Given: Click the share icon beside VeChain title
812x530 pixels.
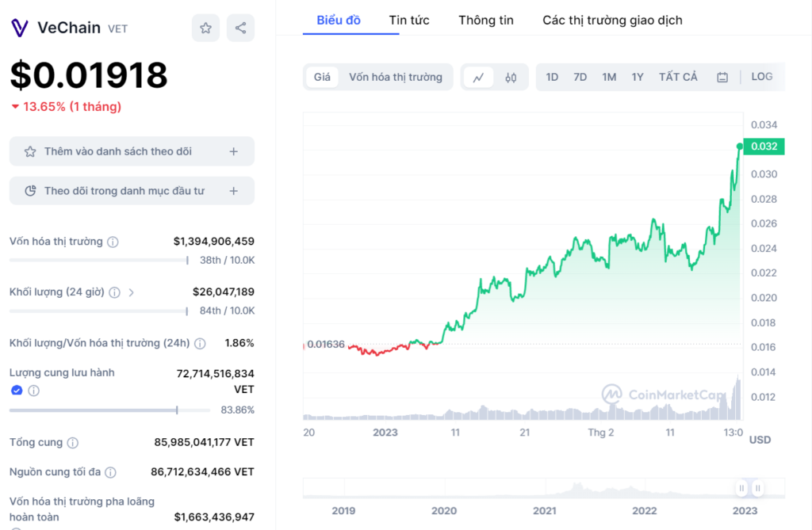Looking at the screenshot, I should click(x=240, y=29).
